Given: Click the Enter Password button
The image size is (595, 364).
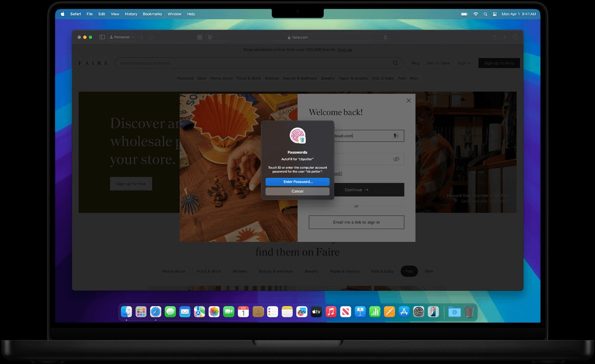Looking at the screenshot, I should 297,182.
